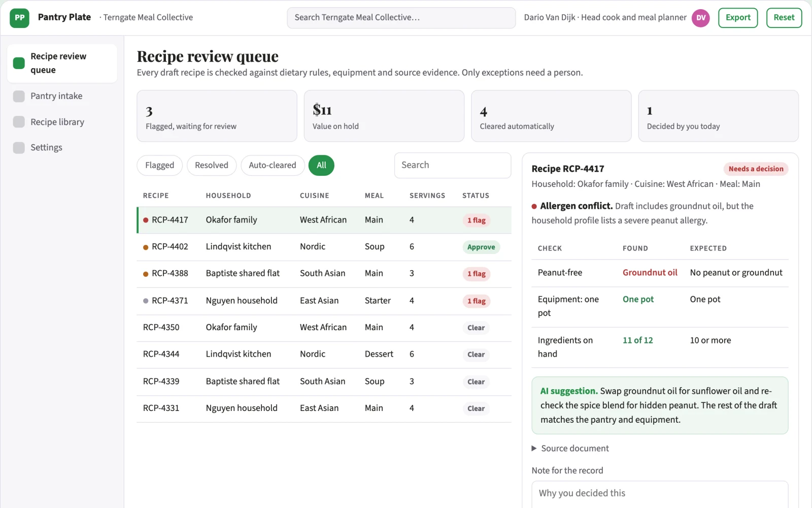Click the 11 of 12 ingredients value
Viewport: 812px width, 508px height.
[638, 340]
